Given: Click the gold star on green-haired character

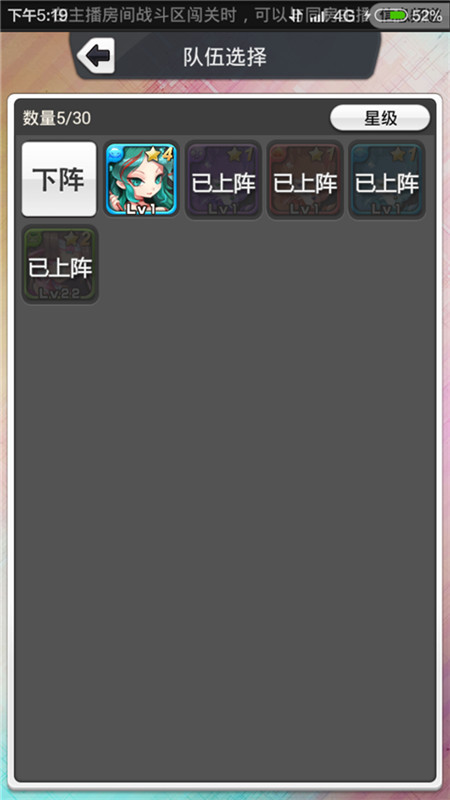Looking at the screenshot, I should (154, 154).
